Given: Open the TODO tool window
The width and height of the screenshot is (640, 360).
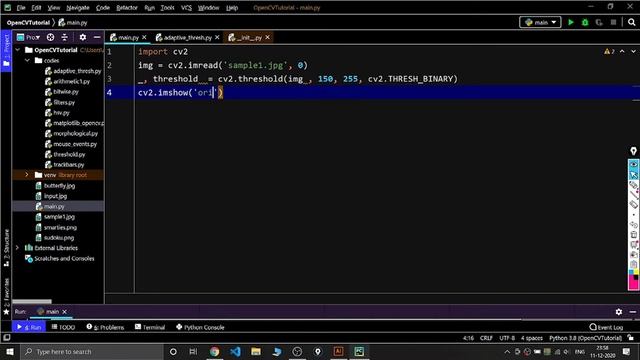Looking at the screenshot, I should click(x=64, y=327).
